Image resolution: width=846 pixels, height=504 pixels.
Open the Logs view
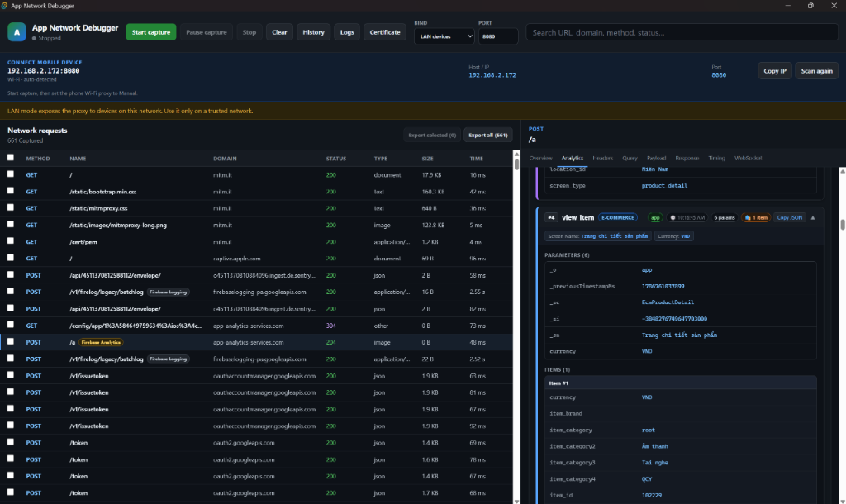point(347,32)
